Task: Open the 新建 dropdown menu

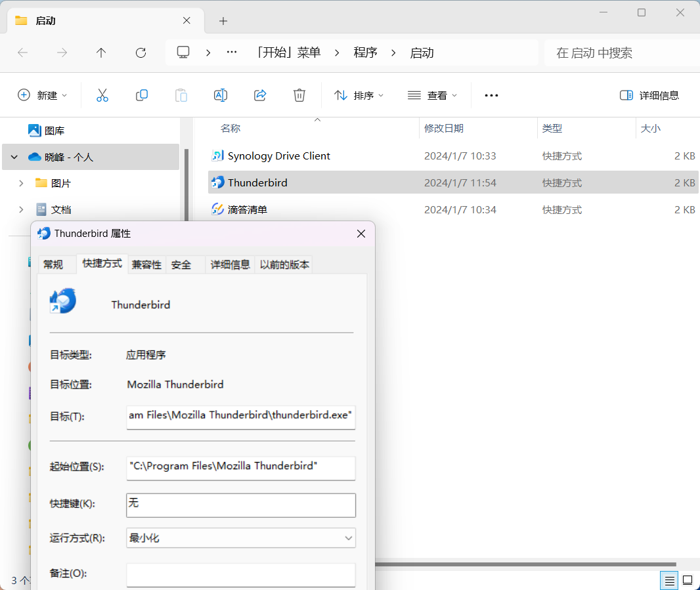Action: click(43, 95)
